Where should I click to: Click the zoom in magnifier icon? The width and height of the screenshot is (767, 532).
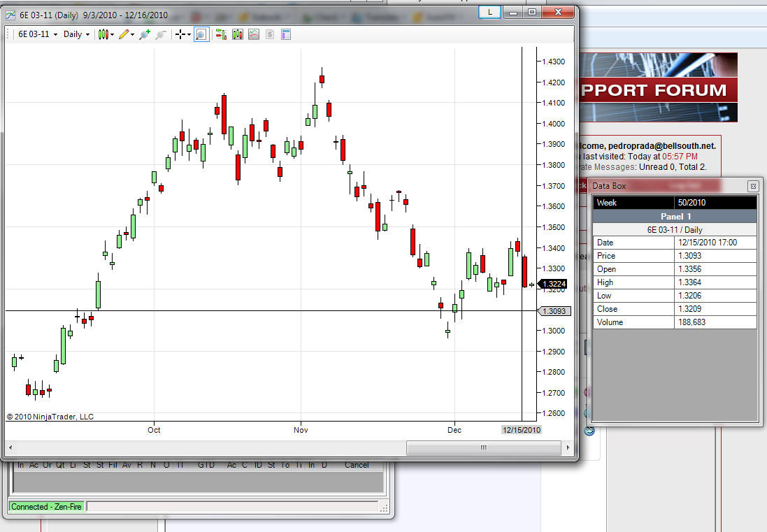[145, 34]
